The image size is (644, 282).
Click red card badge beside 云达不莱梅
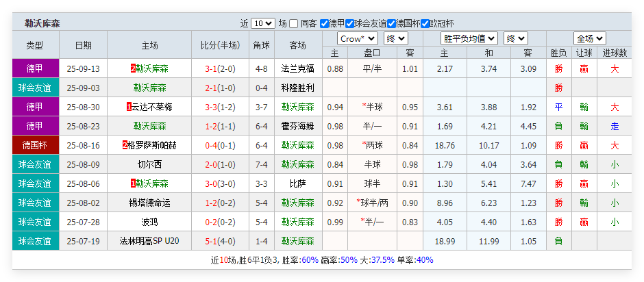pyautogui.click(x=129, y=107)
